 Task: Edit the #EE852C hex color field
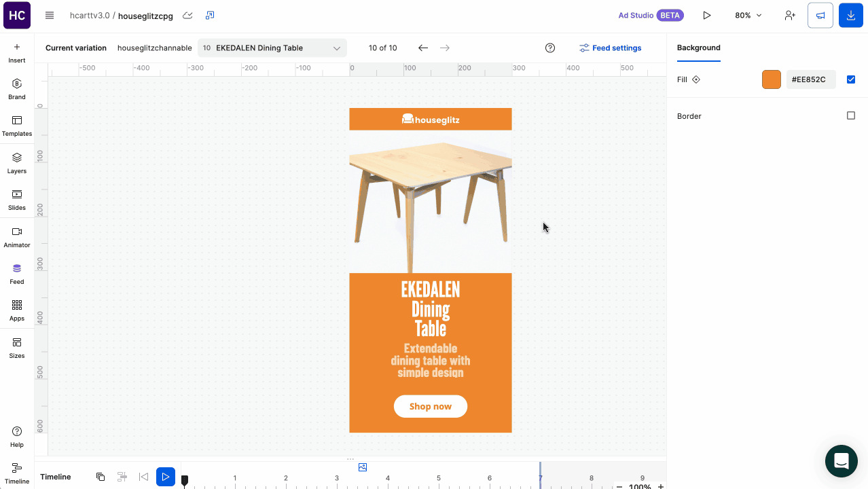coord(811,79)
